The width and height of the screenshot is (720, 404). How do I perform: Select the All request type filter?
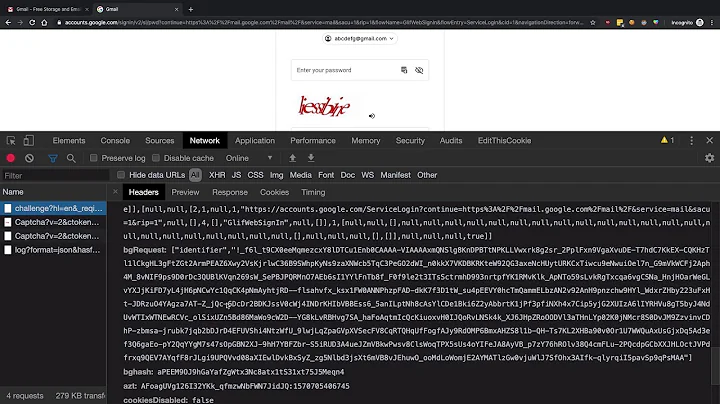[195, 175]
